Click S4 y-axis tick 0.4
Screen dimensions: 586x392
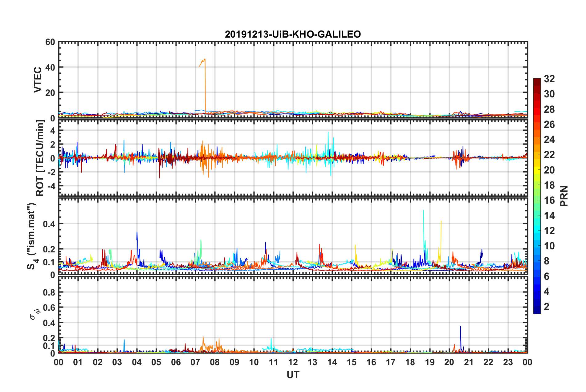pyautogui.click(x=49, y=224)
